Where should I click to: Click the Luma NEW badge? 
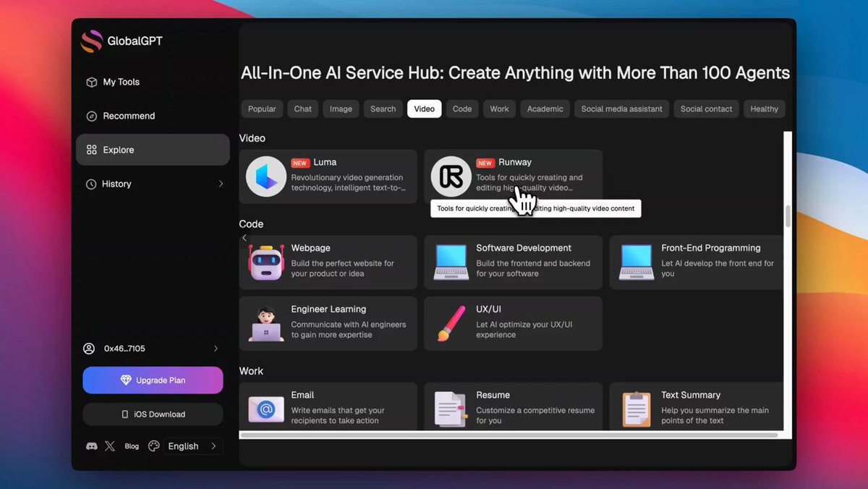pyautogui.click(x=299, y=163)
